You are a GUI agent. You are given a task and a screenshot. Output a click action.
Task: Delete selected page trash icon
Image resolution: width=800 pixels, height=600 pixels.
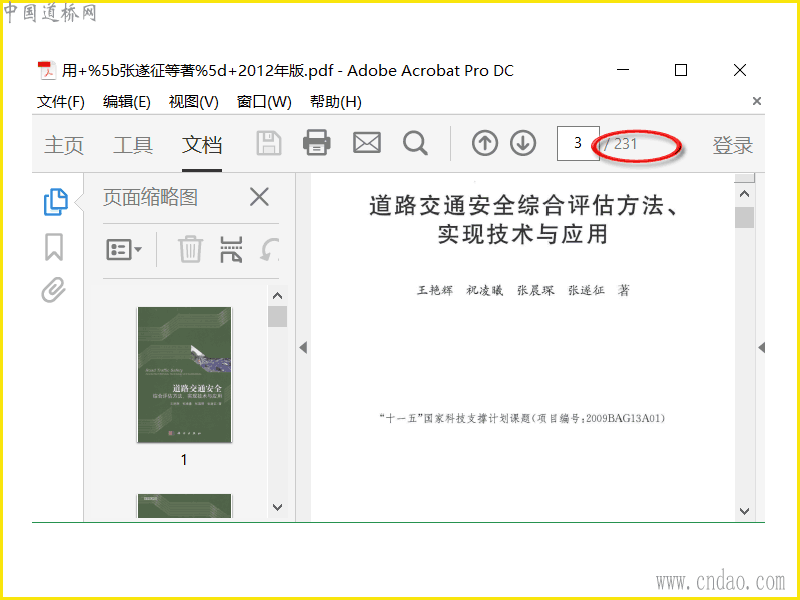coord(190,249)
